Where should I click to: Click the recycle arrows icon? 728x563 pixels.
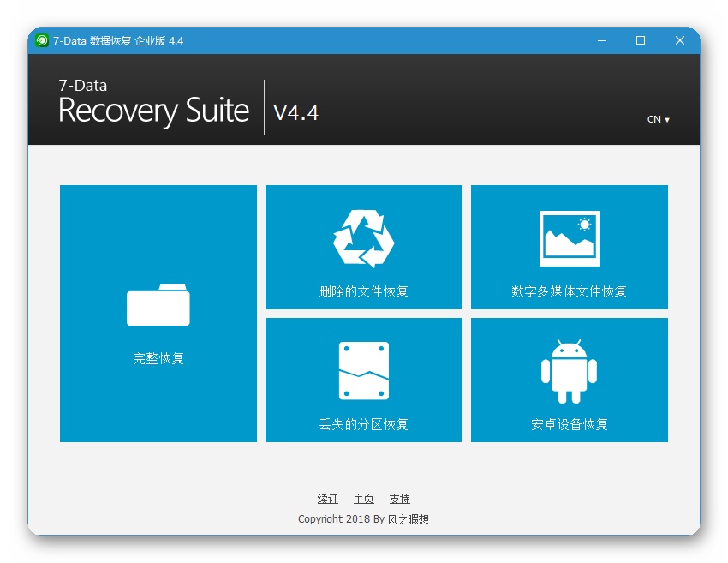coord(363,238)
